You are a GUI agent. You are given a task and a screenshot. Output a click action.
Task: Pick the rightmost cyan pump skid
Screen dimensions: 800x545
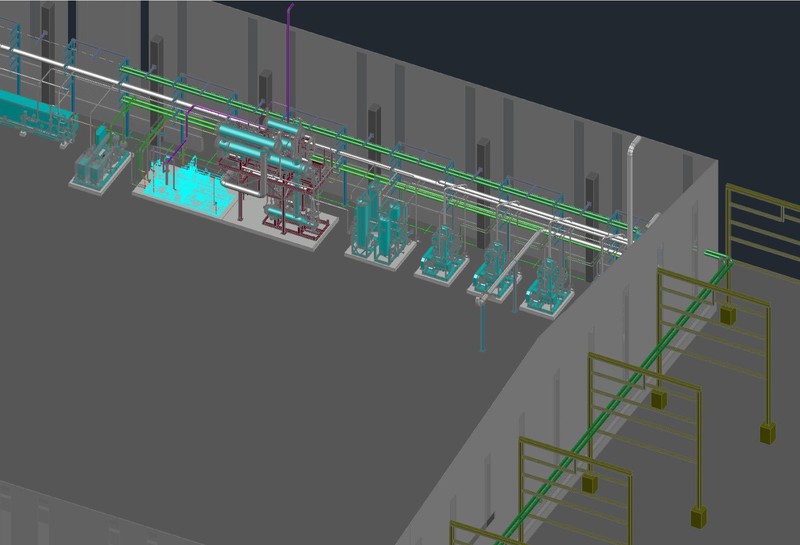click(547, 285)
